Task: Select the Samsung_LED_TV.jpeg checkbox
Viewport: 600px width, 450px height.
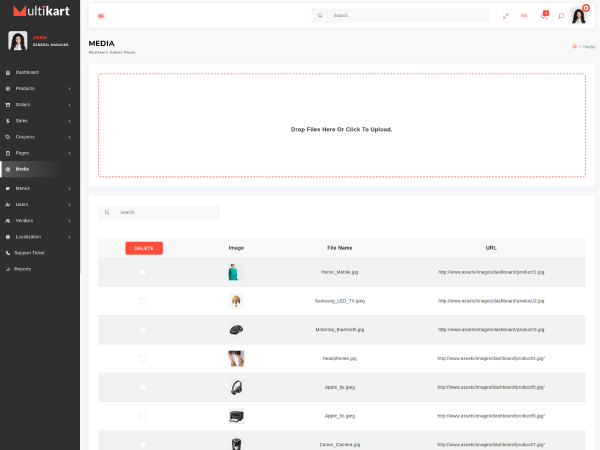Action: [143, 301]
